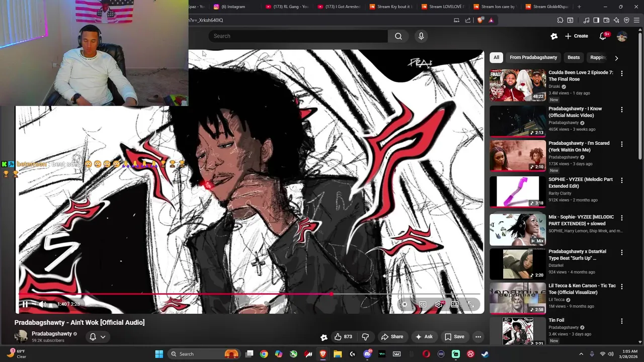The width and height of the screenshot is (644, 362).
Task: Open options for Mix - Sophie- VYZEE
Action: pyautogui.click(x=621, y=218)
